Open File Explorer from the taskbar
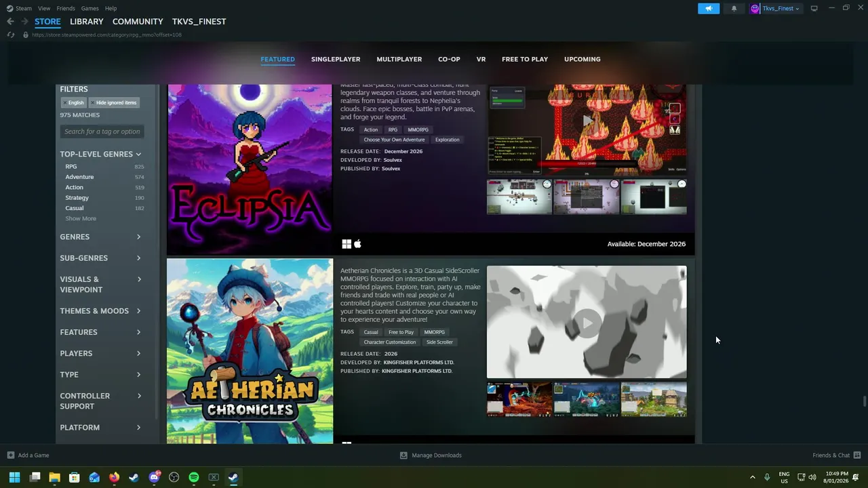 54,477
